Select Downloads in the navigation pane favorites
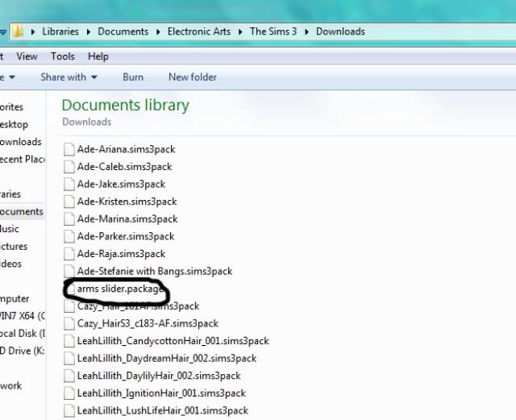The width and height of the screenshot is (516, 420). pos(21,142)
